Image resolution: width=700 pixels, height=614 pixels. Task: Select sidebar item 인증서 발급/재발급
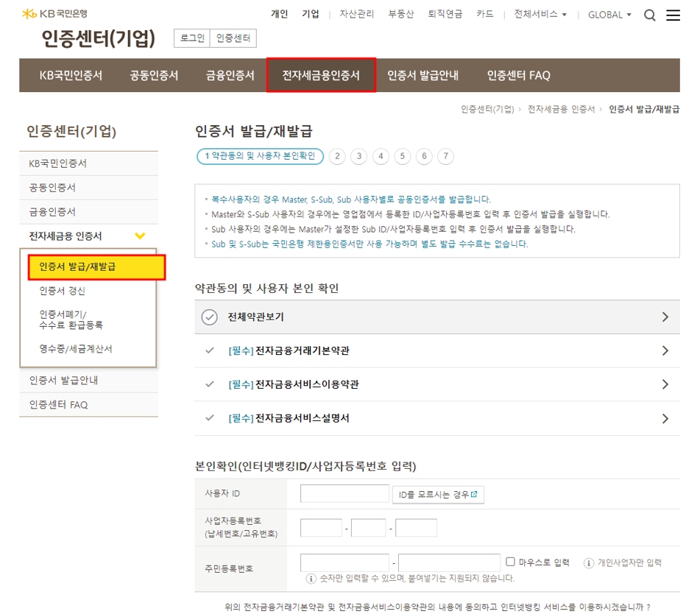tap(96, 267)
